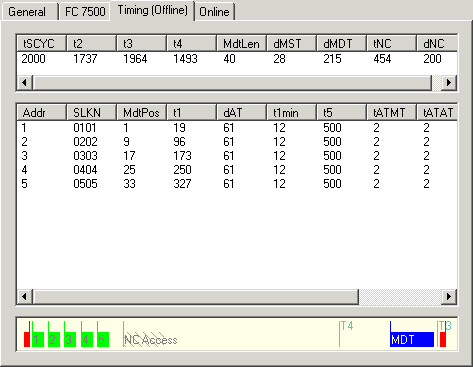Viewport: 473px width, 367px height.
Task: Click the t2 column header
Action: (x=92, y=43)
